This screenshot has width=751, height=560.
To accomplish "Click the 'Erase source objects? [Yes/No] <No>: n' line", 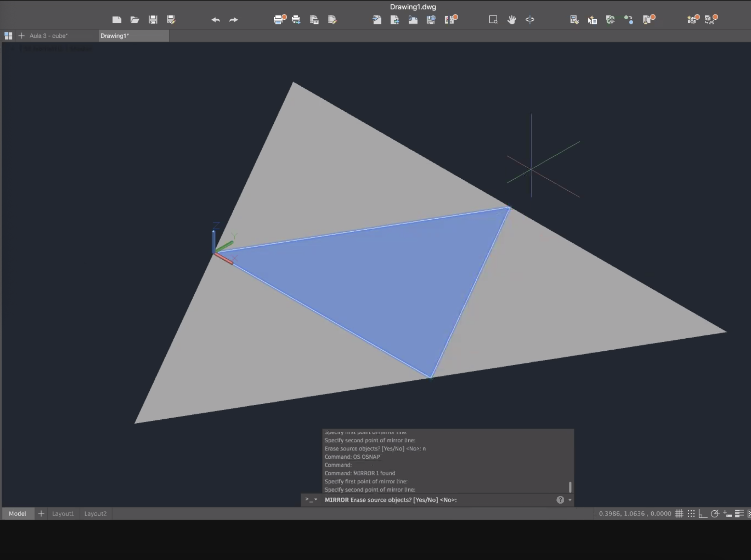I will tap(375, 448).
